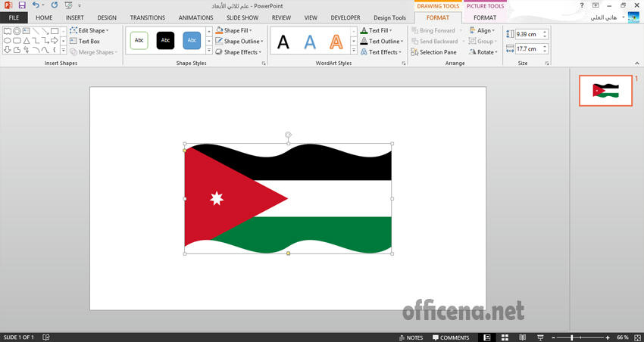The height and width of the screenshot is (342, 644).
Task: Switch to Picture Tools FORMAT tab
Action: tap(484, 17)
